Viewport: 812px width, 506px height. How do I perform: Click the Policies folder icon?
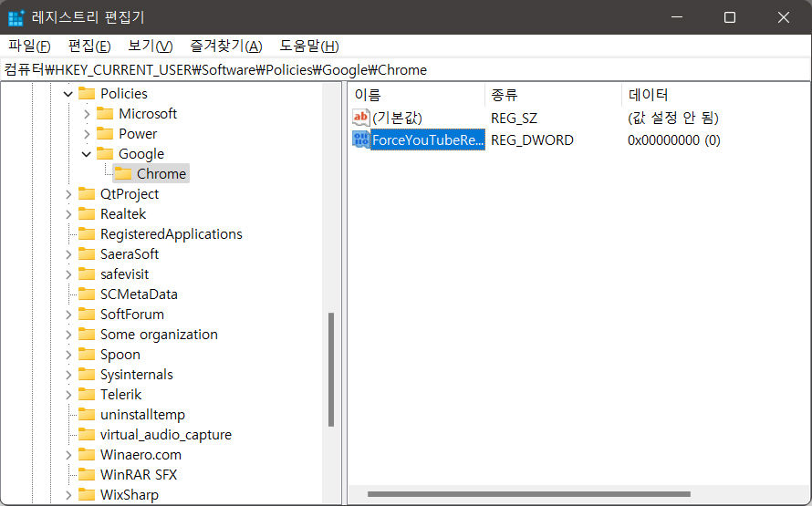(x=87, y=94)
